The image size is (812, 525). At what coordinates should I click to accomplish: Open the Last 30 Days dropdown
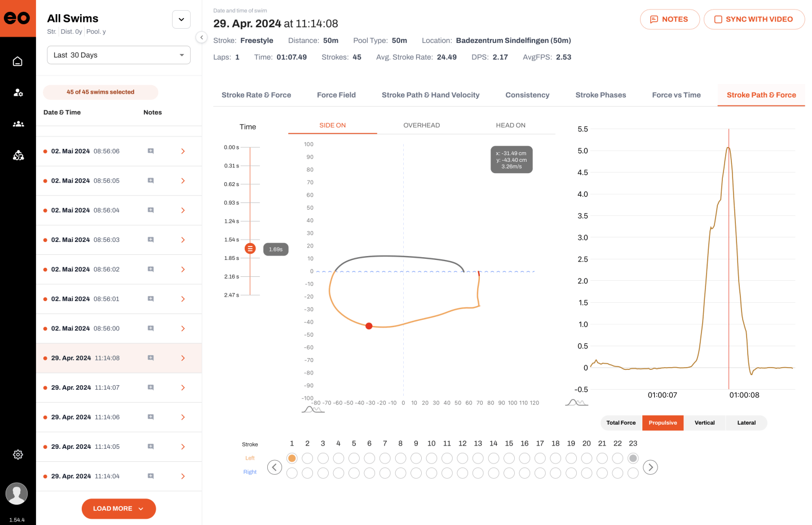(x=118, y=55)
